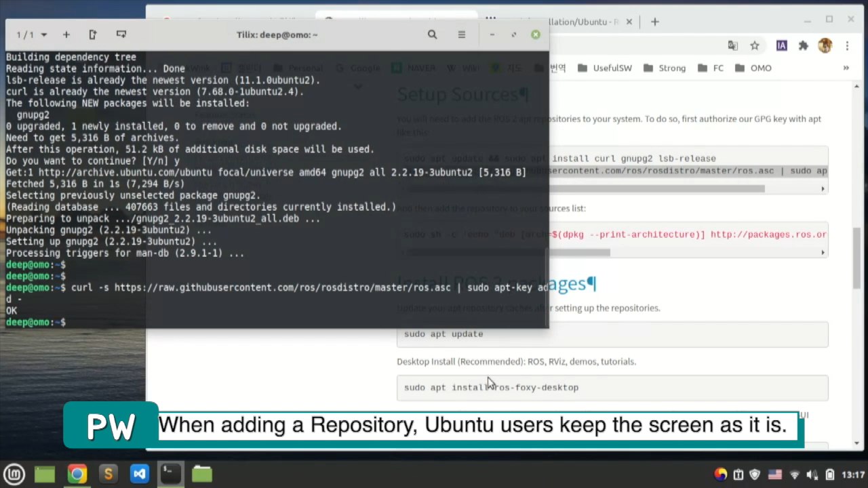Open the Linux Mint start menu
Screen dimensions: 868x488
(x=14, y=474)
